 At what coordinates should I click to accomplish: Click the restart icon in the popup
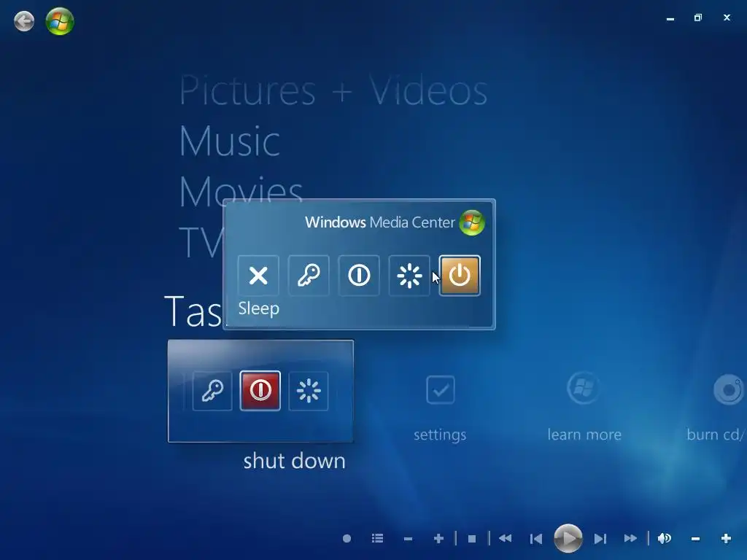coord(409,275)
